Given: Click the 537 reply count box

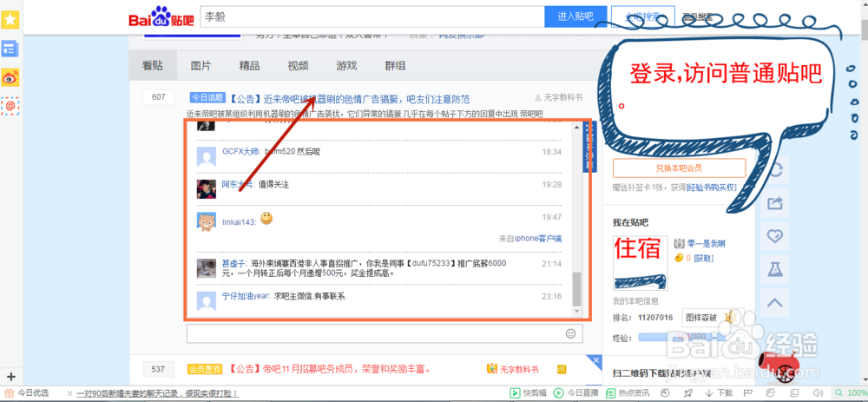Looking at the screenshot, I should (158, 369).
